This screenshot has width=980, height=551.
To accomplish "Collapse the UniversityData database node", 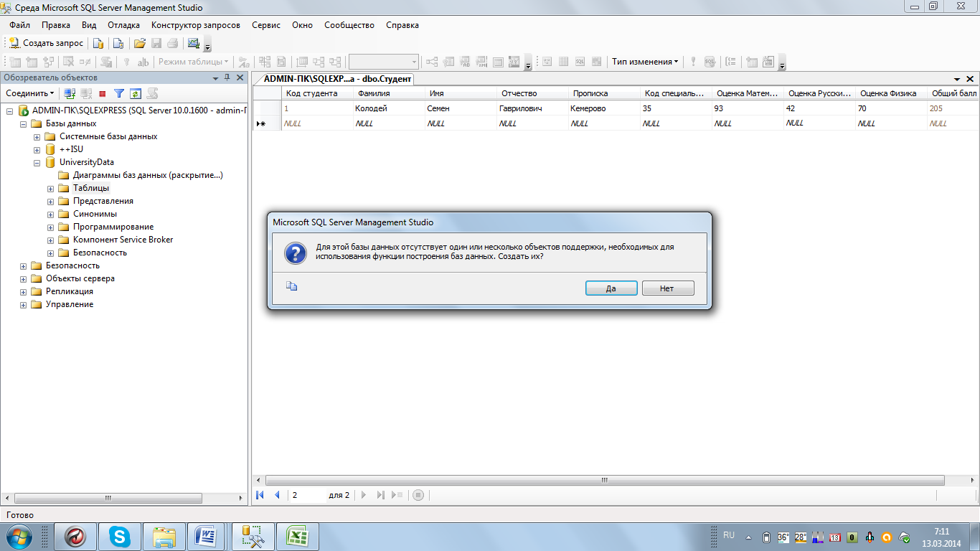I will click(37, 163).
